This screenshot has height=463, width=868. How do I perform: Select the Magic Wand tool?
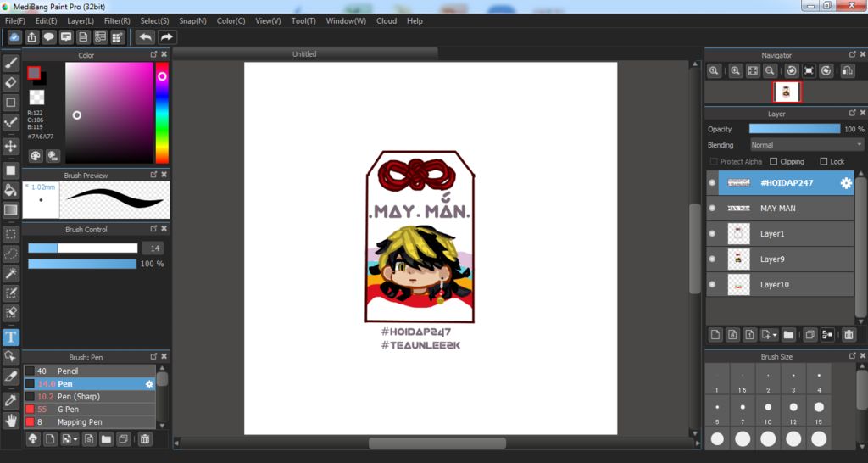10,274
